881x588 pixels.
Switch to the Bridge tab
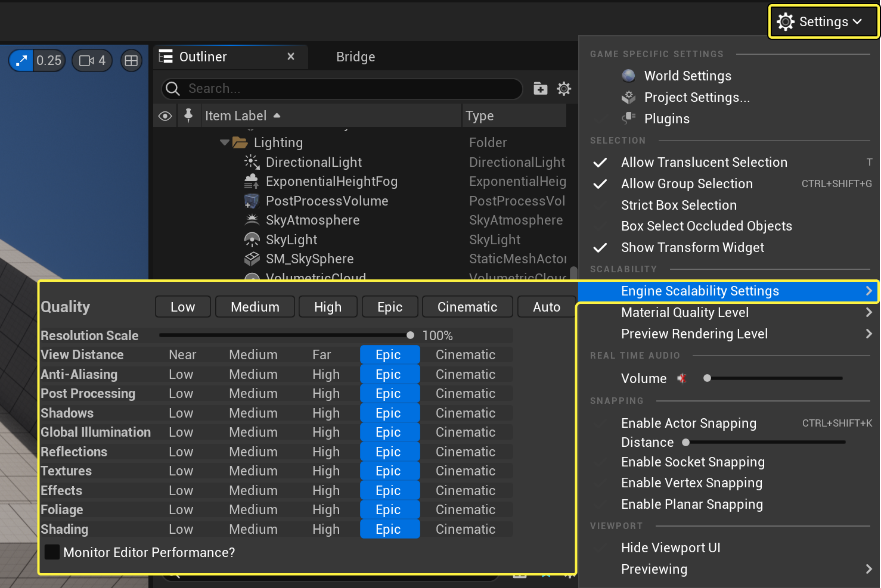(355, 57)
